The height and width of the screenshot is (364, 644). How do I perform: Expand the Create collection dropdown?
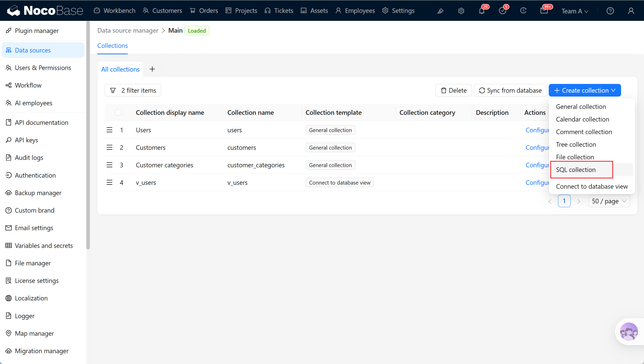(585, 90)
